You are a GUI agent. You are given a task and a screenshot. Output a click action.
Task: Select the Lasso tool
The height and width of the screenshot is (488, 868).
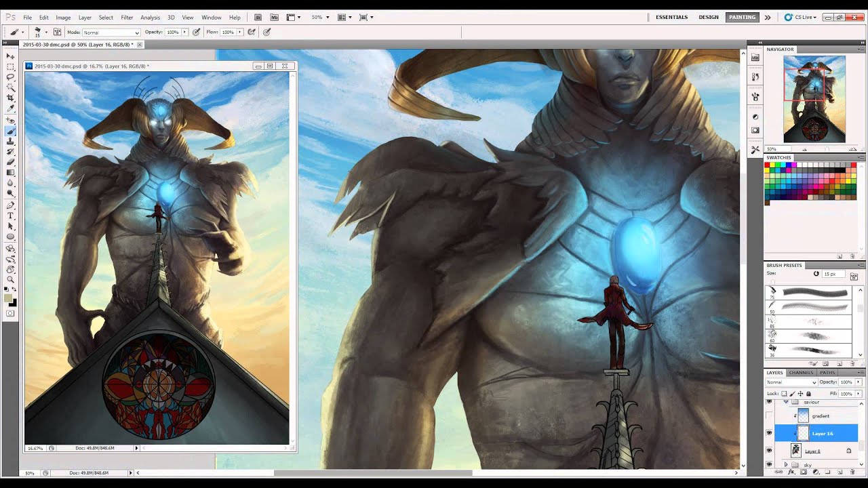pyautogui.click(x=10, y=77)
